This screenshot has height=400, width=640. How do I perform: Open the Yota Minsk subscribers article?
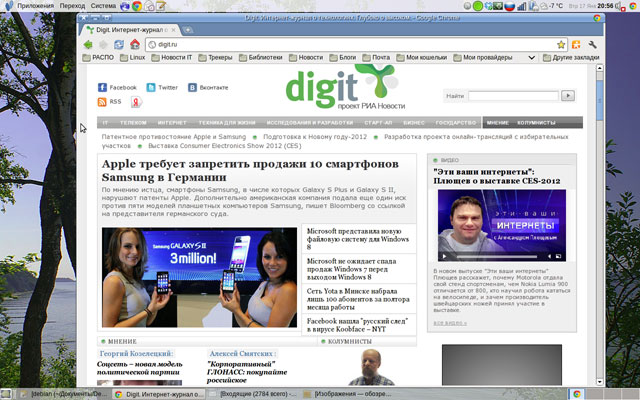pyautogui.click(x=358, y=299)
